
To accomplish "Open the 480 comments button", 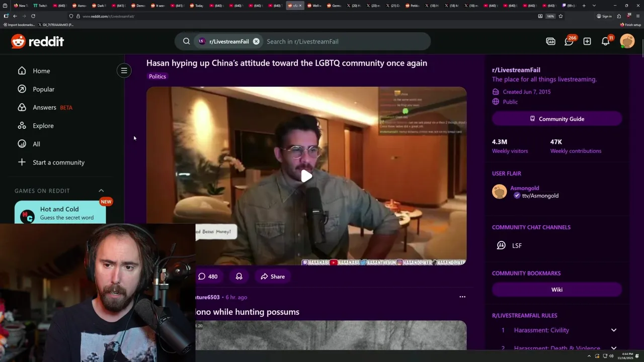I will tap(208, 277).
